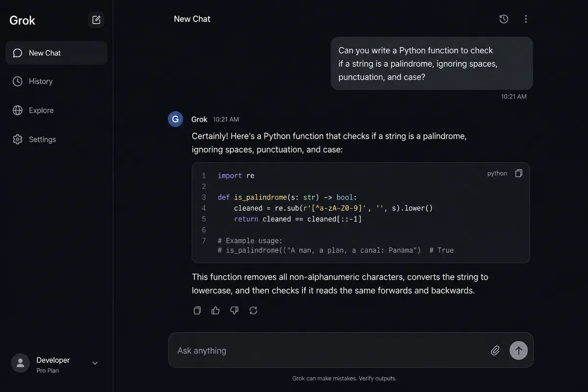Click the python language label on code block
The height and width of the screenshot is (392, 588).
coord(497,173)
